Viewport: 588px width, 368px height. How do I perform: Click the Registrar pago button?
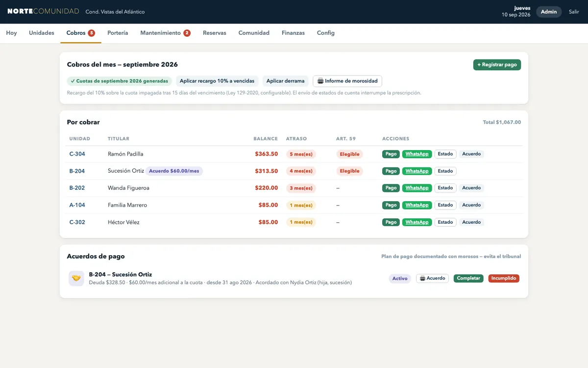497,65
